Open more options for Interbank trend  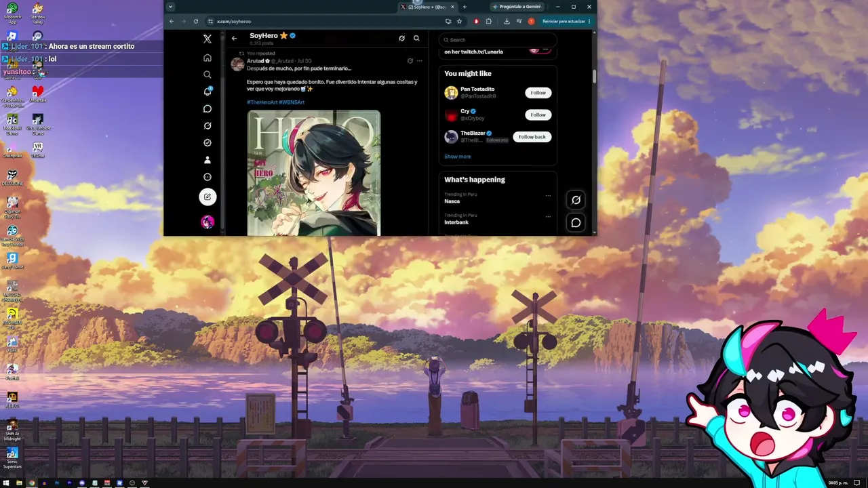[548, 217]
